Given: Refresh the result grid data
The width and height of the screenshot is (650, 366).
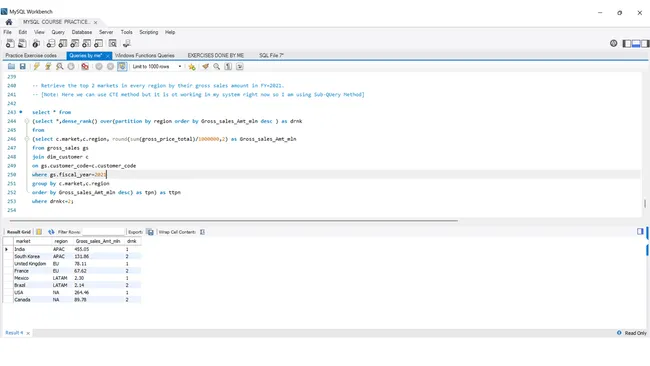Looking at the screenshot, I should click(x=51, y=232).
